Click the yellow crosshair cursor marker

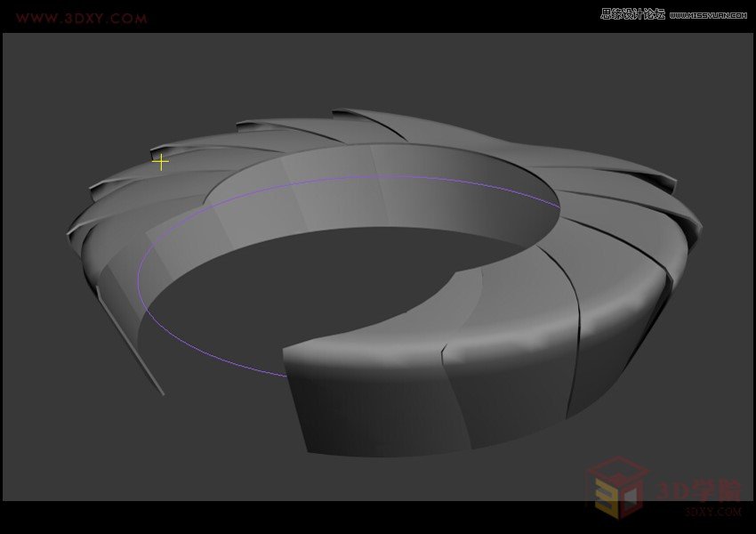click(x=161, y=161)
